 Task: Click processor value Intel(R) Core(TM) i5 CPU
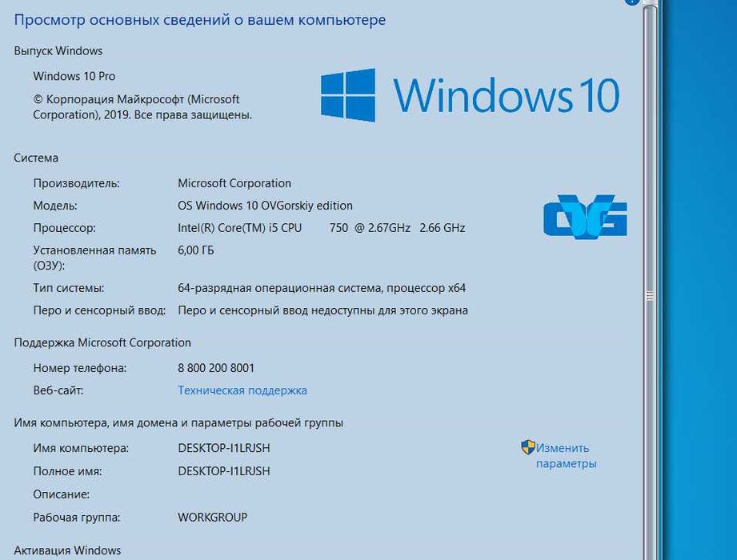[322, 228]
